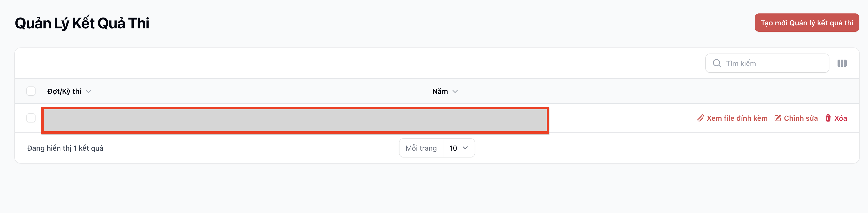Click the paperclip attachment icon
Screen dimensions: 868x213
pos(700,118)
